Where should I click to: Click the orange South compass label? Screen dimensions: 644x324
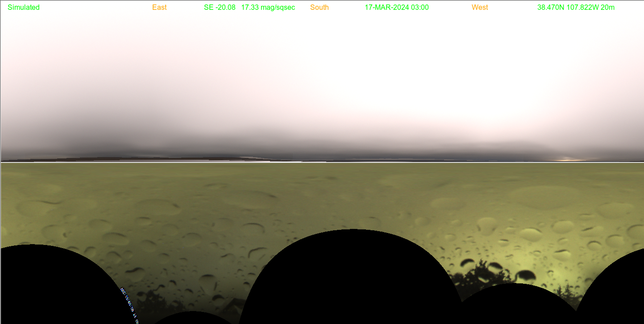coord(320,8)
